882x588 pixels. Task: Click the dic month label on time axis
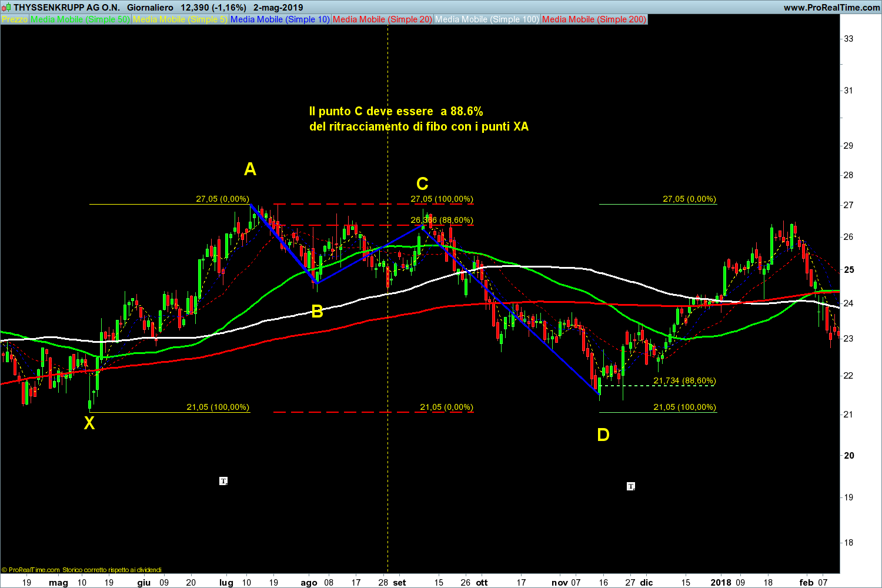point(647,583)
